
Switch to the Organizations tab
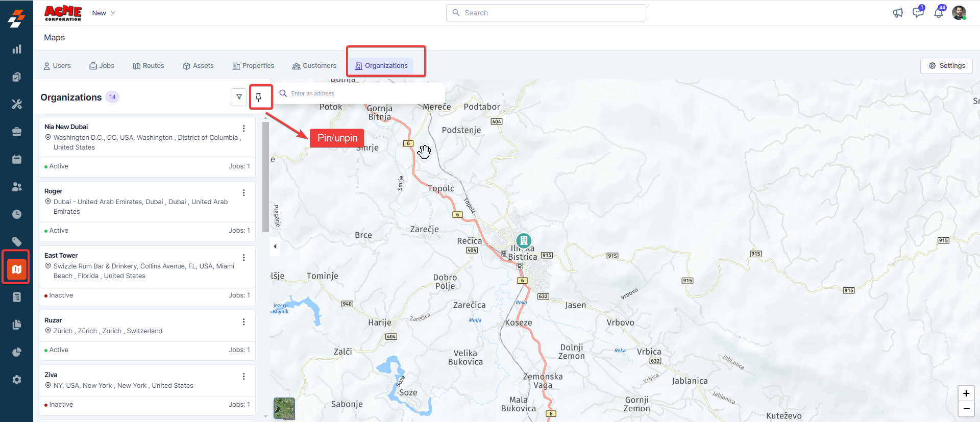coord(381,66)
